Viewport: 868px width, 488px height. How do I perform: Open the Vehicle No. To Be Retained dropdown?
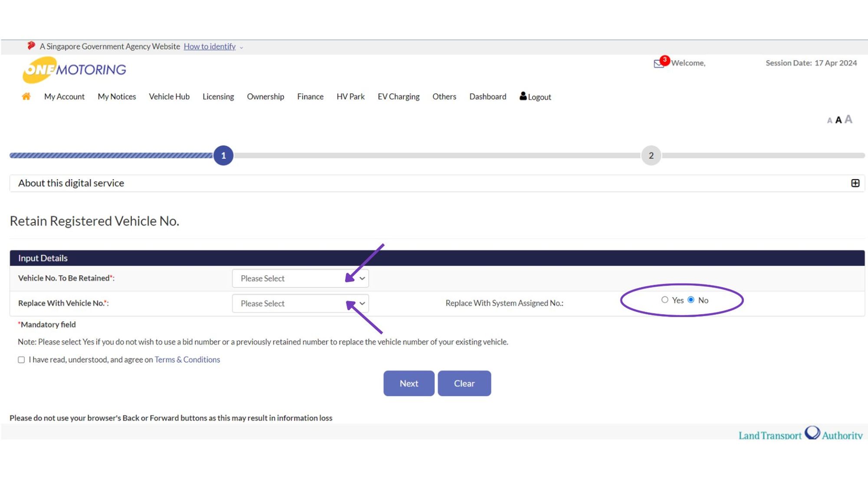point(300,278)
